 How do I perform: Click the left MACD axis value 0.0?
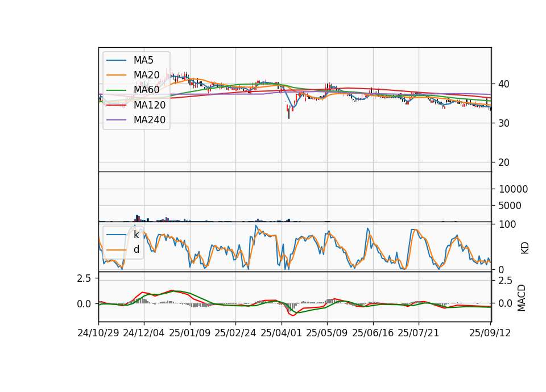(84, 303)
